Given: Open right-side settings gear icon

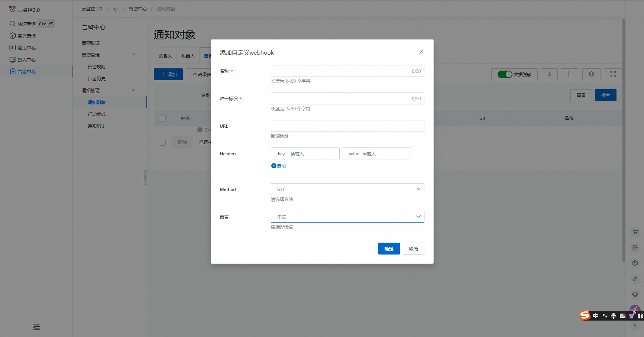Looking at the screenshot, I should coord(635,263).
